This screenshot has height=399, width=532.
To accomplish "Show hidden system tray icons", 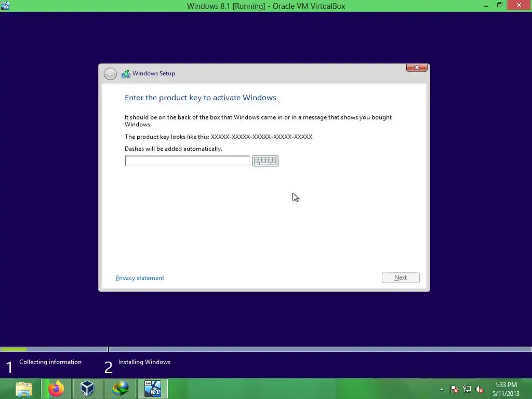I will pyautogui.click(x=442, y=389).
